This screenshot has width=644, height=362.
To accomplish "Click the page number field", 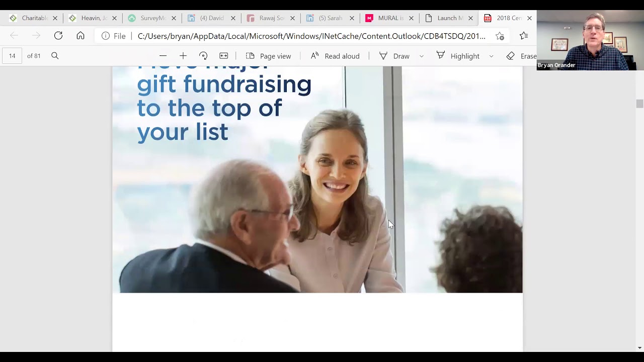I will [x=12, y=56].
